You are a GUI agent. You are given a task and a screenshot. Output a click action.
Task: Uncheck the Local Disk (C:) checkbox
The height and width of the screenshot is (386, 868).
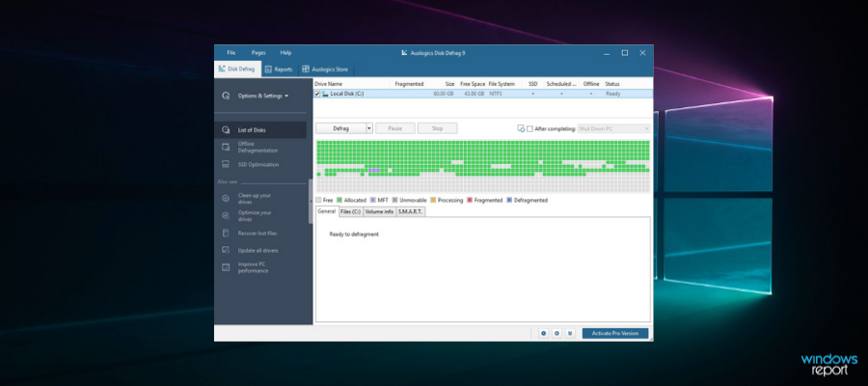point(318,94)
